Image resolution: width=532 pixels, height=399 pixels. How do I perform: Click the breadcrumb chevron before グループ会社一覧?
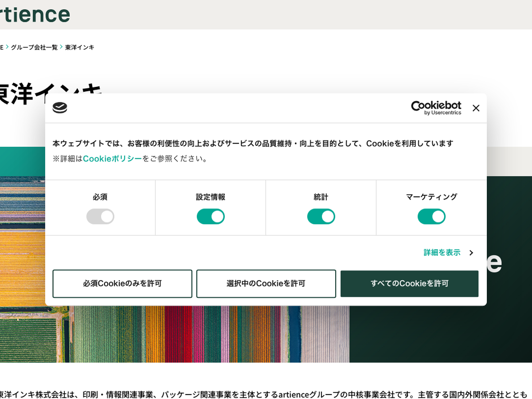point(7,47)
